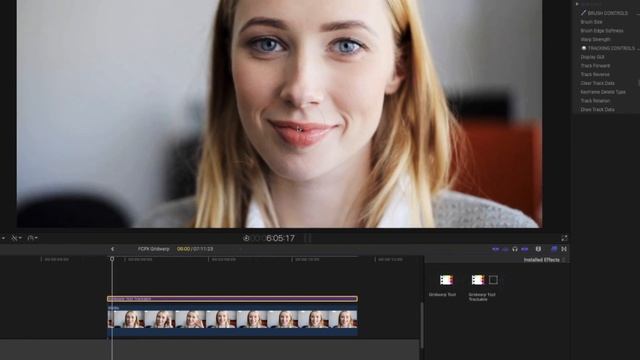Toggle full-screen viewer arrows icon

(564, 238)
